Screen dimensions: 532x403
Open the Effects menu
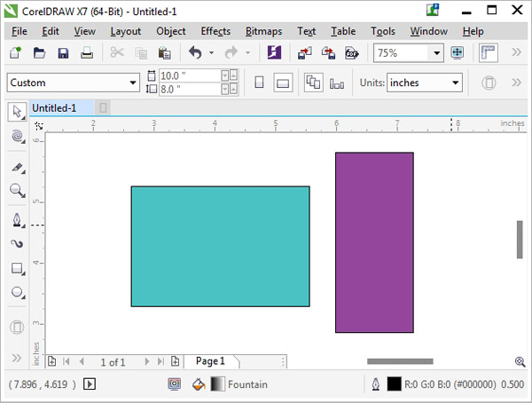[215, 31]
